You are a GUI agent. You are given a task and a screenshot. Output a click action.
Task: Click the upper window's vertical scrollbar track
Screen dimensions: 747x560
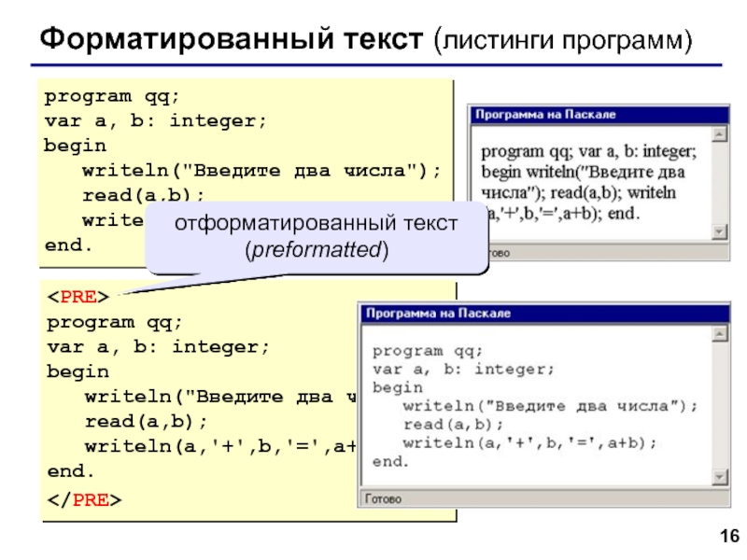click(x=719, y=182)
